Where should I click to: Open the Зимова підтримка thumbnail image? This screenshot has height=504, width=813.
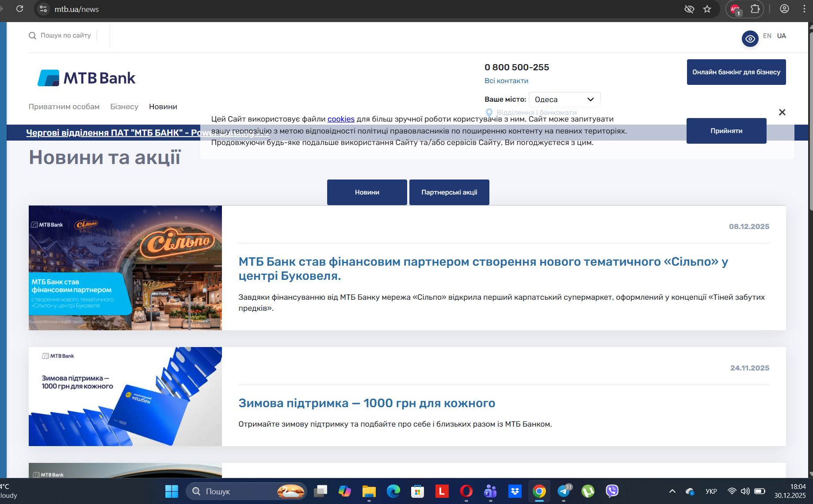125,397
